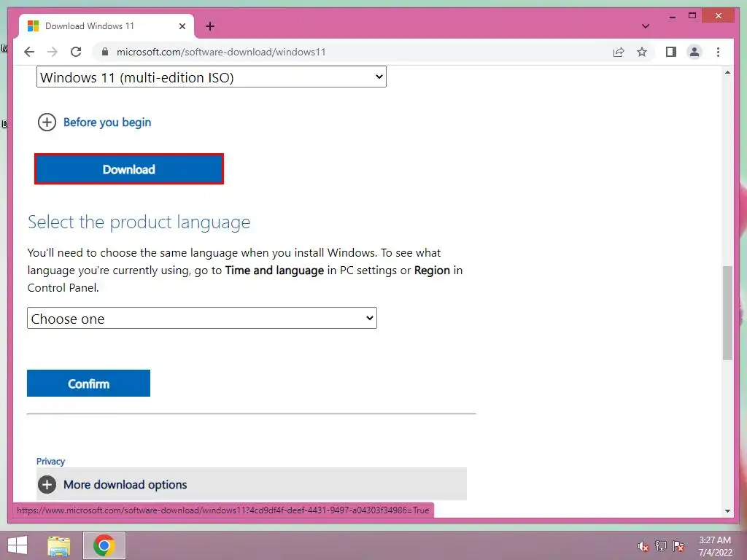The image size is (747, 560).
Task: Close the Chrome window
Action: pos(719,16)
